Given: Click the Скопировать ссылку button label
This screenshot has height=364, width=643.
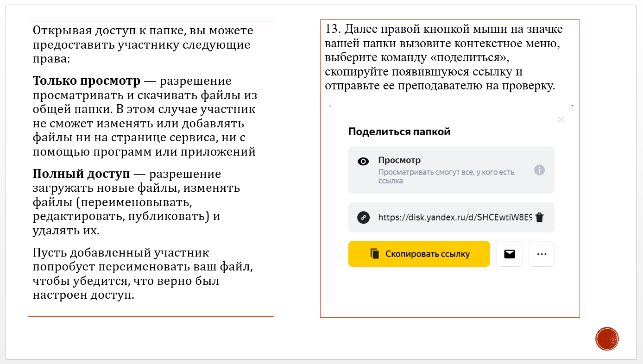Looking at the screenshot, I should 428,254.
